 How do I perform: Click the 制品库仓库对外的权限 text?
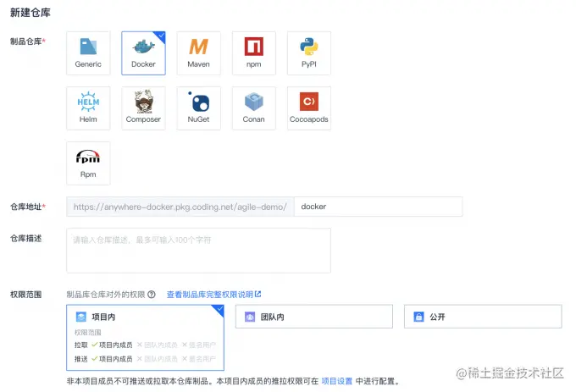[106, 295]
